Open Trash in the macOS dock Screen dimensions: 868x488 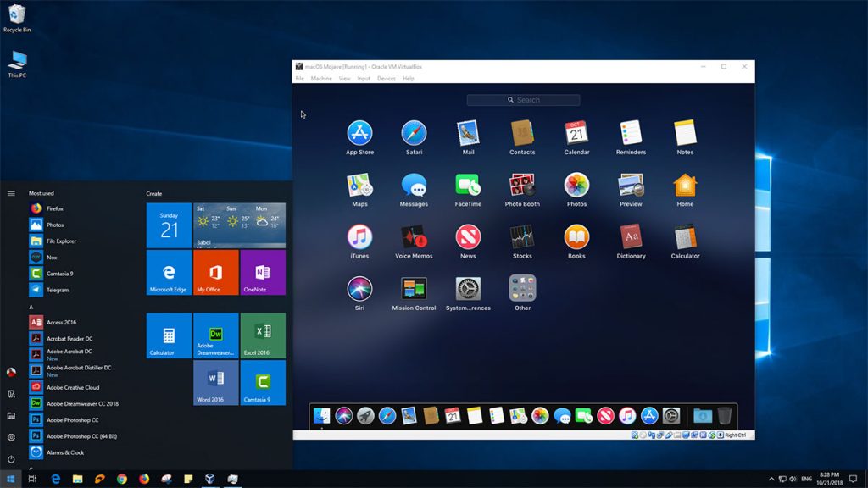(725, 415)
